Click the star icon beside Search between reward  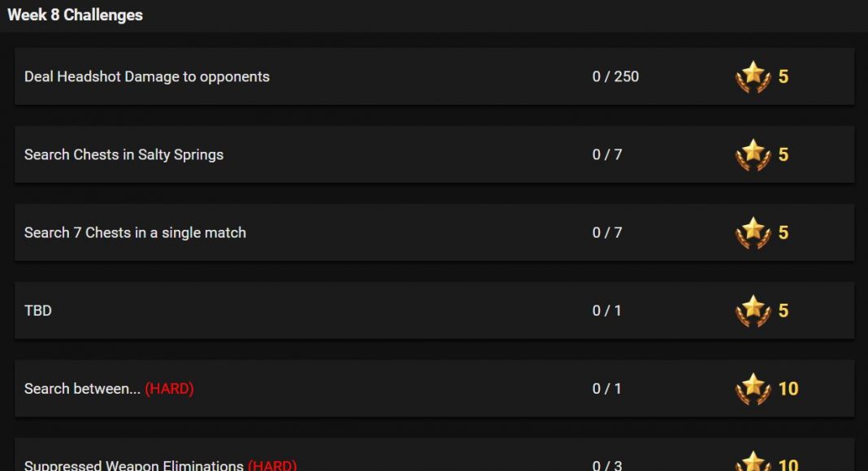(x=753, y=389)
